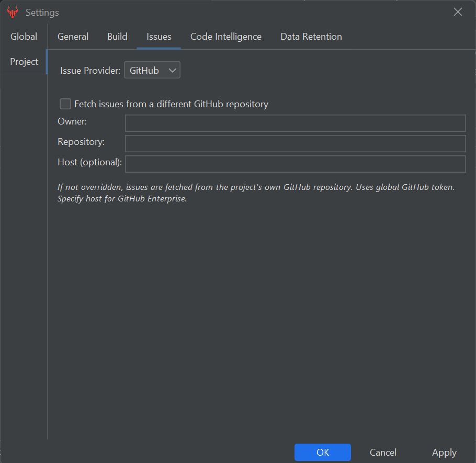
Task: Enable fetching issues from a different GitHub repository
Action: coord(65,104)
